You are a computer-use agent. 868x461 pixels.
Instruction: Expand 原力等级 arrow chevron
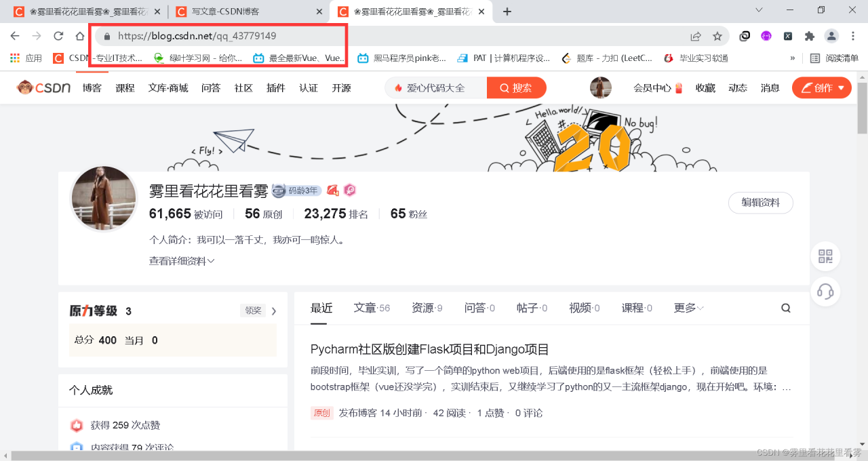274,311
